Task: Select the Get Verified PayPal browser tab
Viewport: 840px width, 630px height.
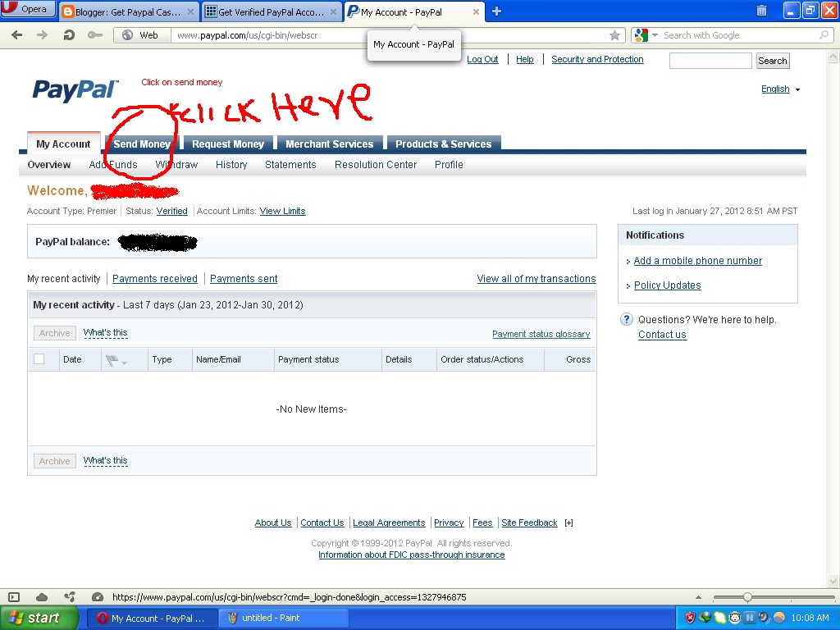Action: click(x=271, y=11)
